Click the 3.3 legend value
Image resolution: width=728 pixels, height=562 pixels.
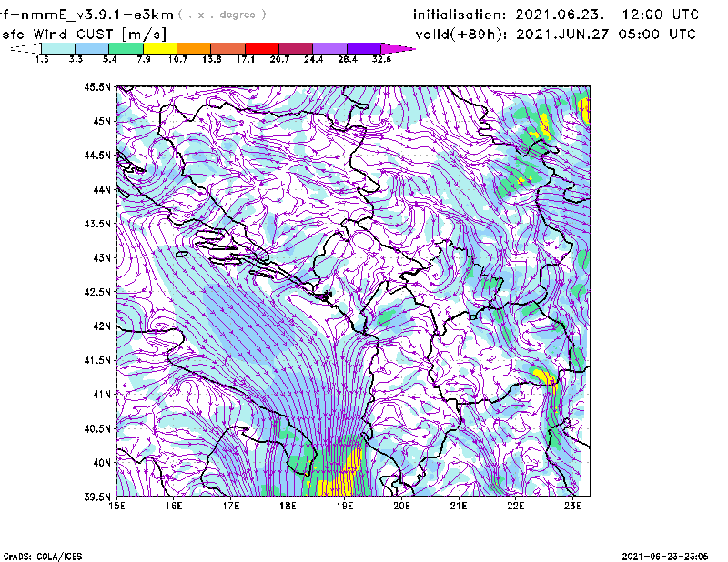pos(76,59)
